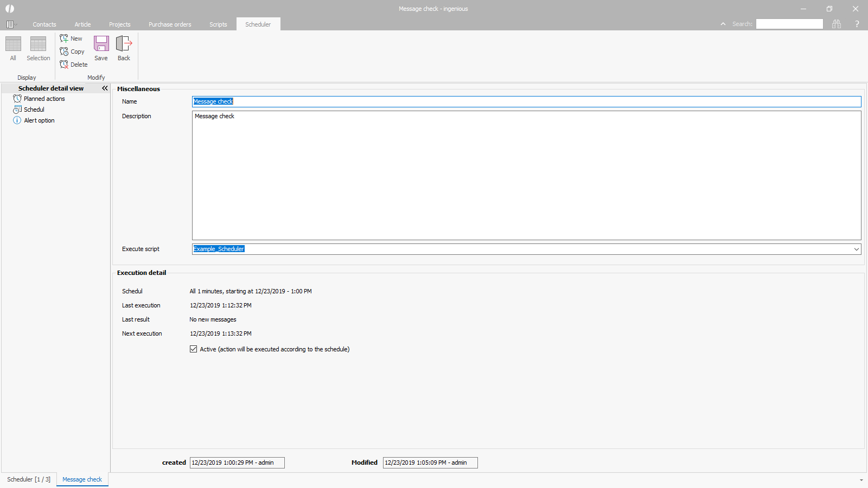
Task: Open the Purchase orders tab
Action: (170, 24)
